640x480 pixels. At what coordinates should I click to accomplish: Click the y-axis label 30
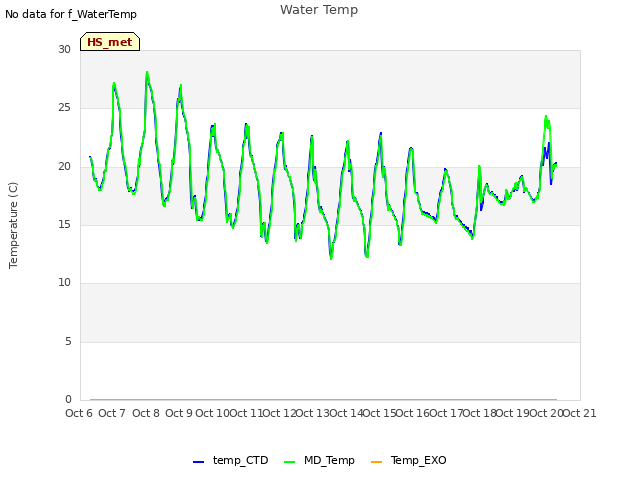pyautogui.click(x=64, y=49)
